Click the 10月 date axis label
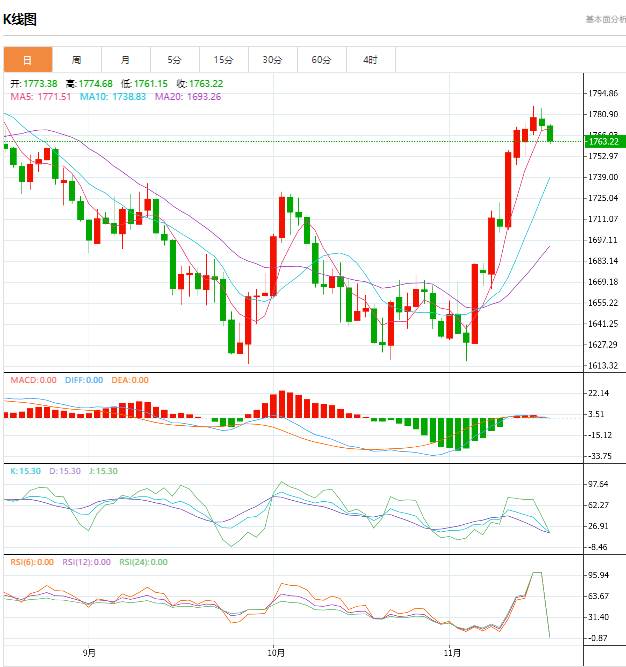This screenshot has height=667, width=626. coord(276,653)
